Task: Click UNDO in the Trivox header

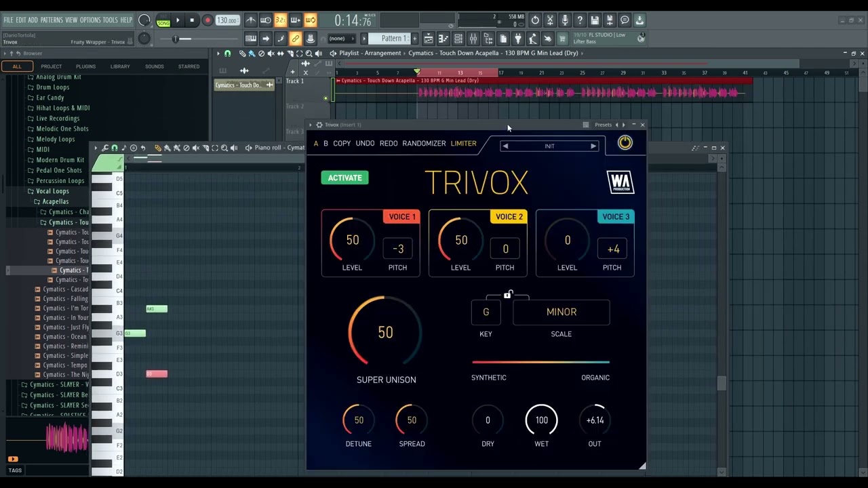Action: pyautogui.click(x=365, y=144)
